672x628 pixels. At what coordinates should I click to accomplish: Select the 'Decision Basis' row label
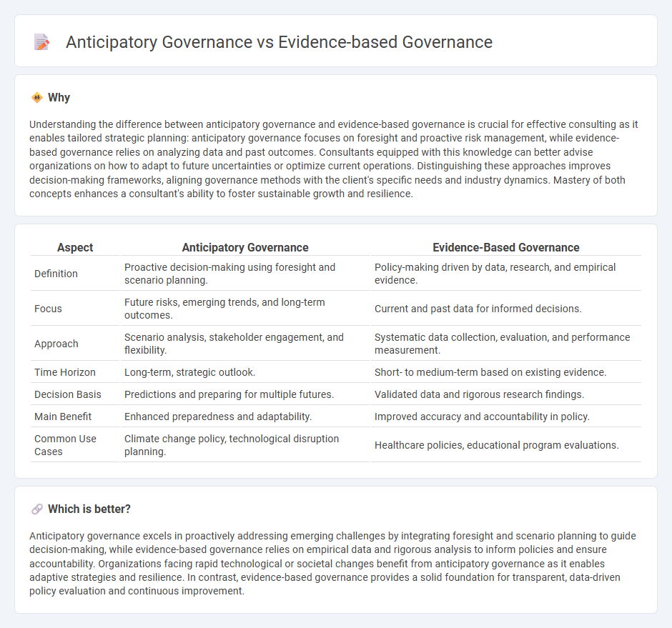coord(68,394)
